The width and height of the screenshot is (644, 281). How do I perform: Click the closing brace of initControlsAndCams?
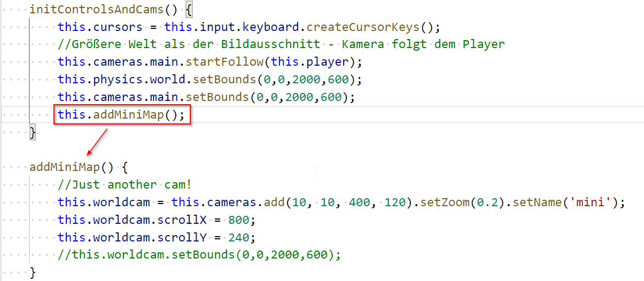tap(33, 132)
